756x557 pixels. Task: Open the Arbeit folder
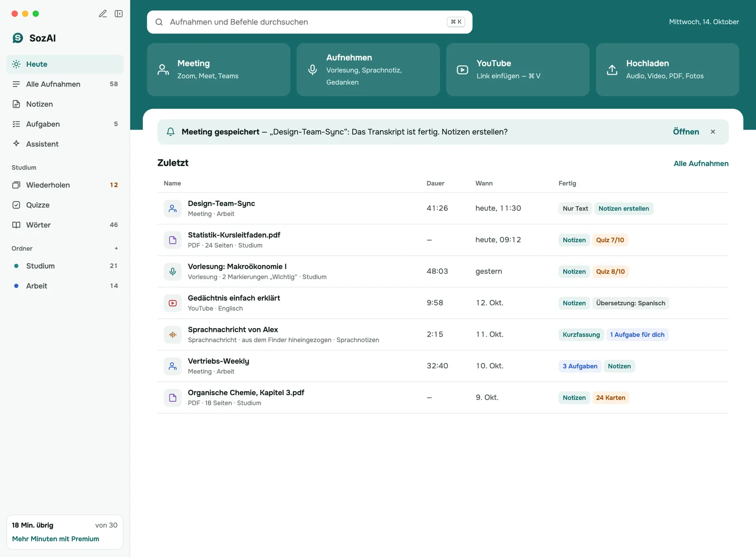coord(65,286)
